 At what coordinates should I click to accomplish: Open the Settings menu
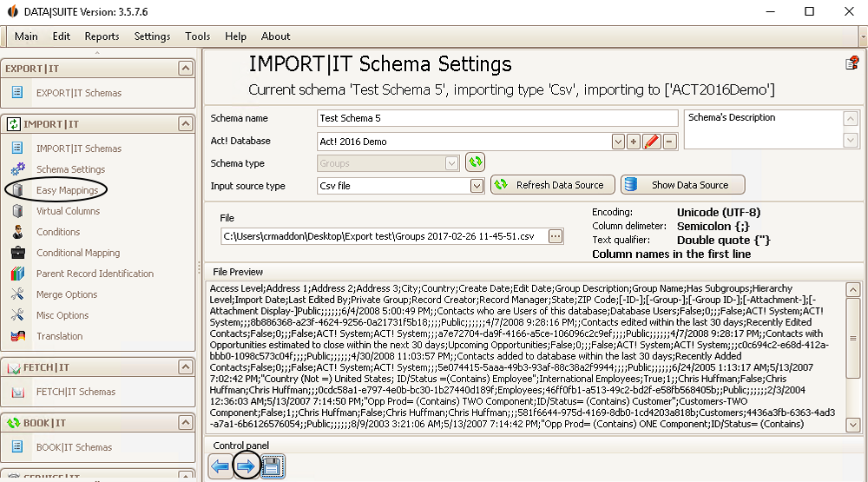(x=152, y=36)
